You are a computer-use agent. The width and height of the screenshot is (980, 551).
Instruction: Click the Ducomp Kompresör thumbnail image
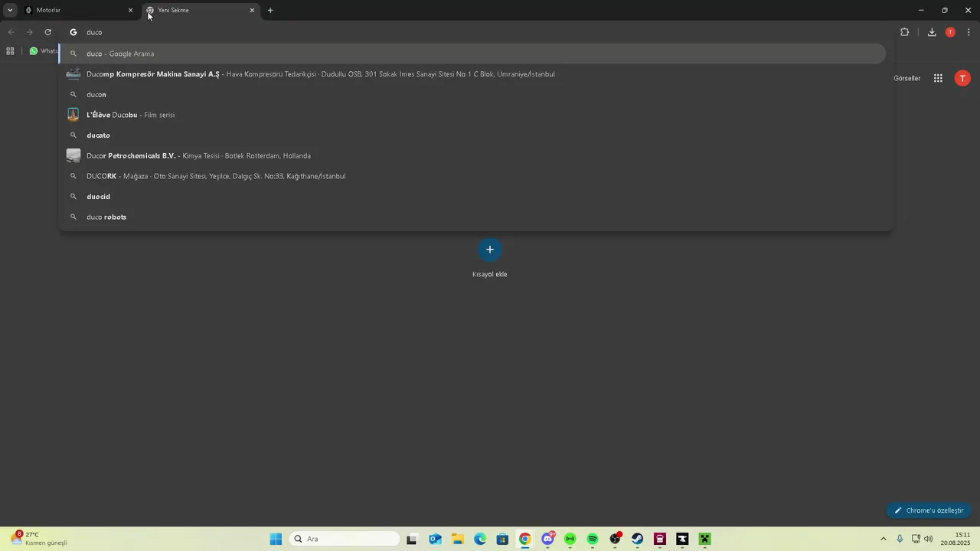(x=73, y=74)
